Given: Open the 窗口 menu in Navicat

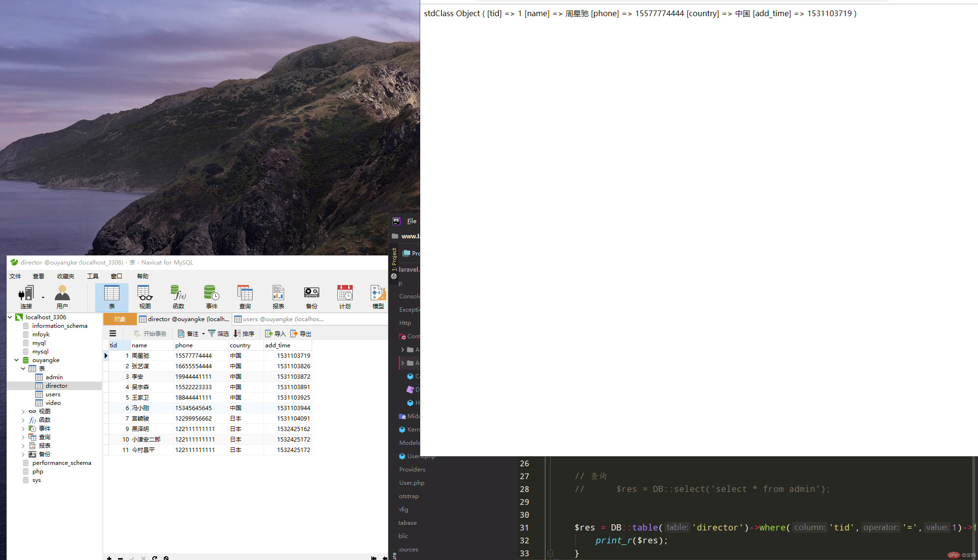Looking at the screenshot, I should [117, 276].
